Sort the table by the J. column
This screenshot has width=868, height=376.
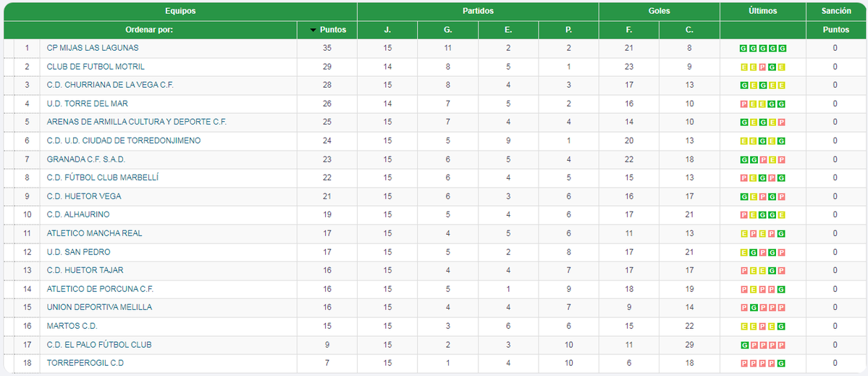[387, 30]
